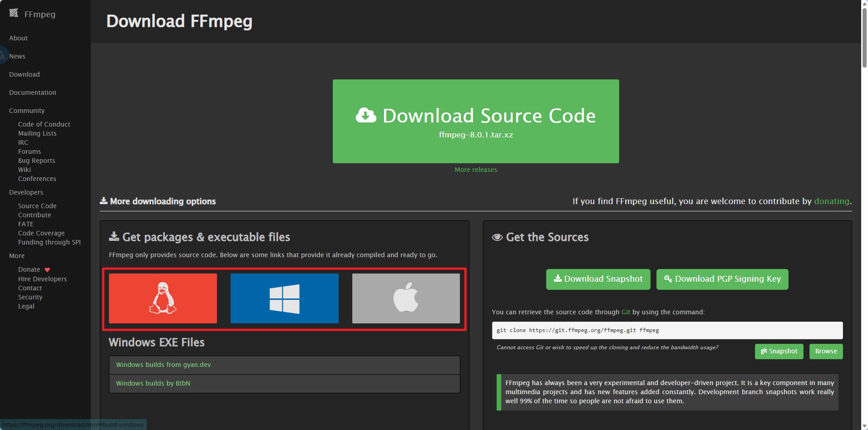Viewport: 868px width, 430px height.
Task: Click Download PGP Signing Key button
Action: pos(722,279)
